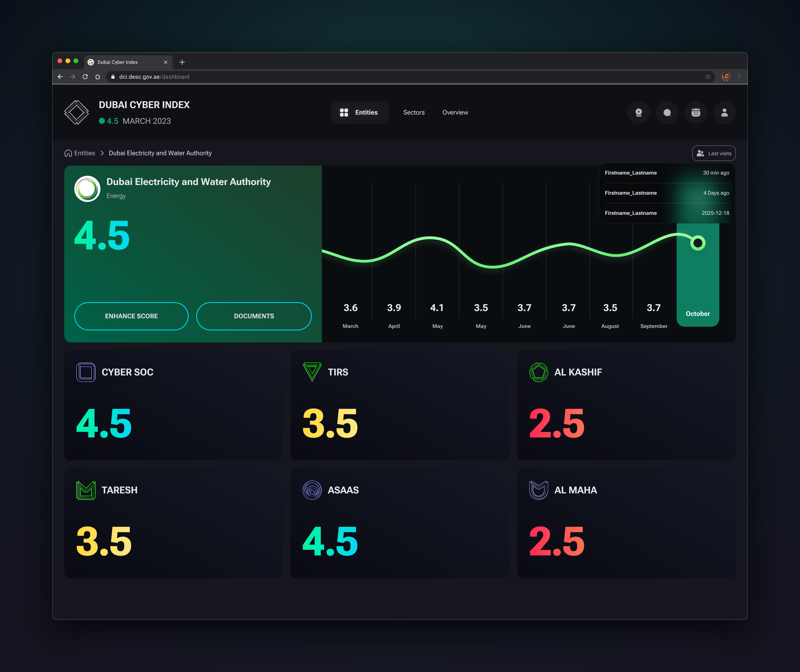Click the October data point marker on chart

(x=698, y=243)
